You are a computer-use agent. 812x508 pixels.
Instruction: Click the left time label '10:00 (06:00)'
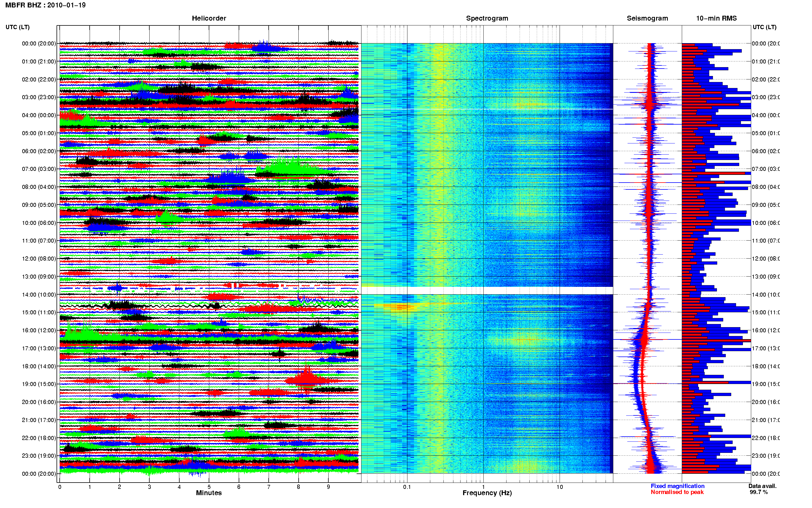(39, 223)
